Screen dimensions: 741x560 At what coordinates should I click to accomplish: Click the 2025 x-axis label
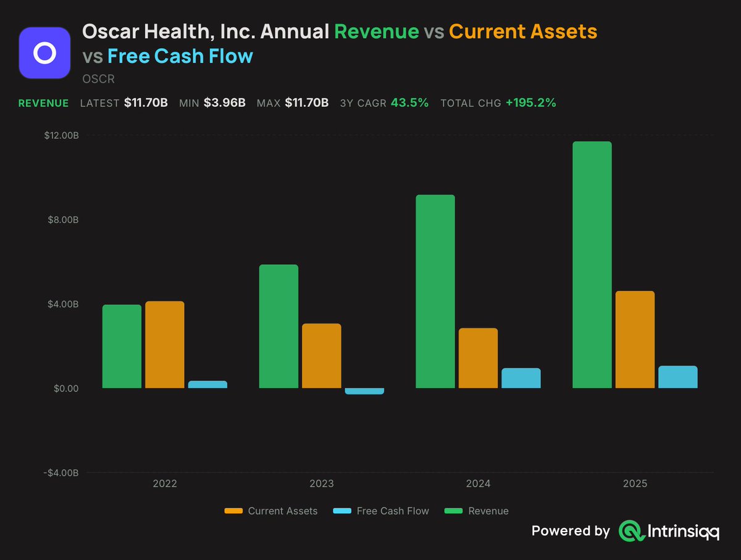pos(635,484)
